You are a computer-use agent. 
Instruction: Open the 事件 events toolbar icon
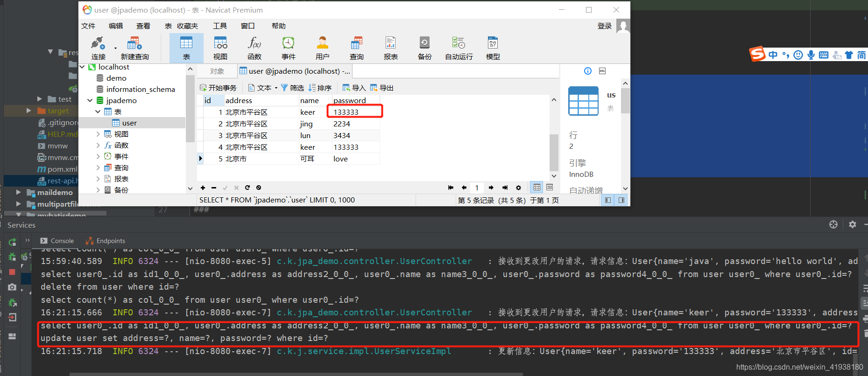point(289,49)
